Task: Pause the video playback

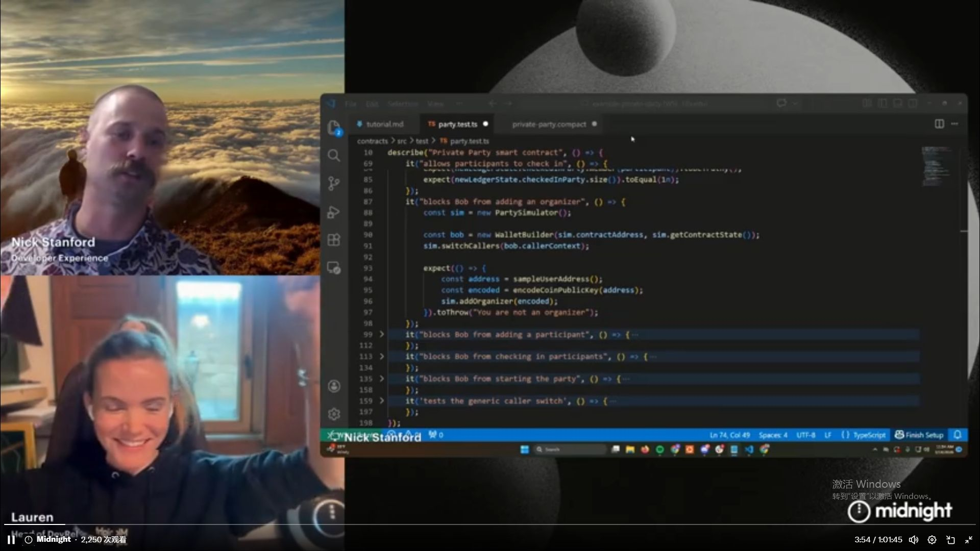Action: click(11, 539)
